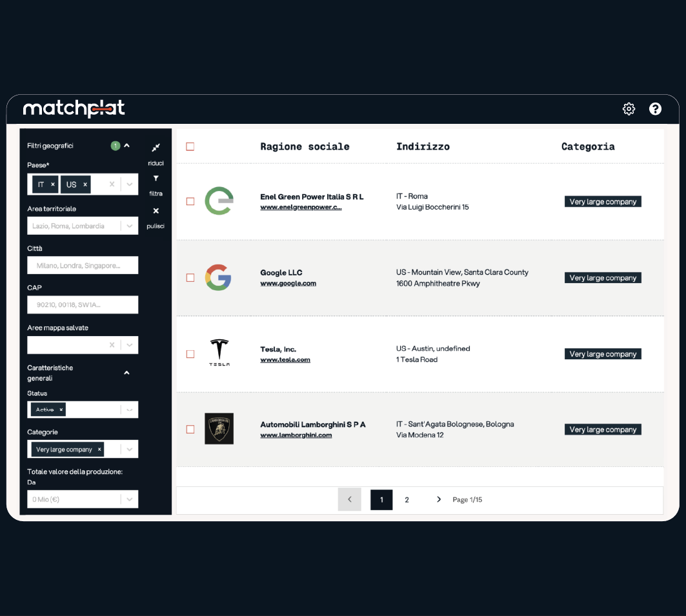Sort by the Ragione sociale column header
686x616 pixels.
(x=305, y=146)
